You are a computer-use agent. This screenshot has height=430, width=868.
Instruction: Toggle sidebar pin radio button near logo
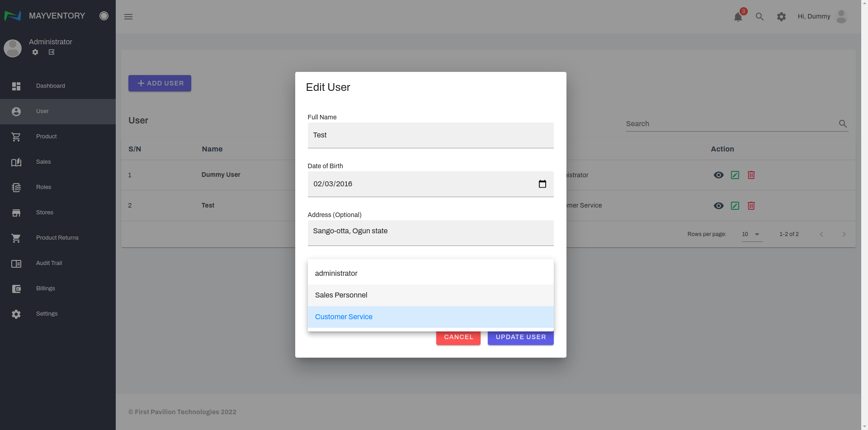tap(104, 16)
